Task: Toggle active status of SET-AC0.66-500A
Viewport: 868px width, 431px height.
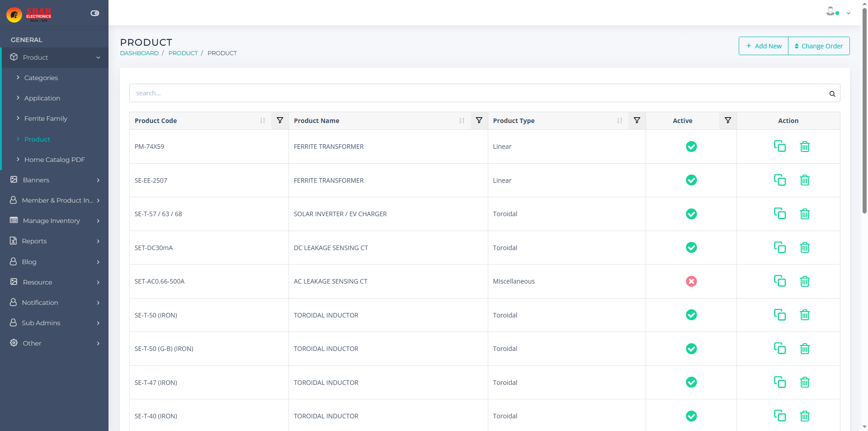Action: point(691,281)
